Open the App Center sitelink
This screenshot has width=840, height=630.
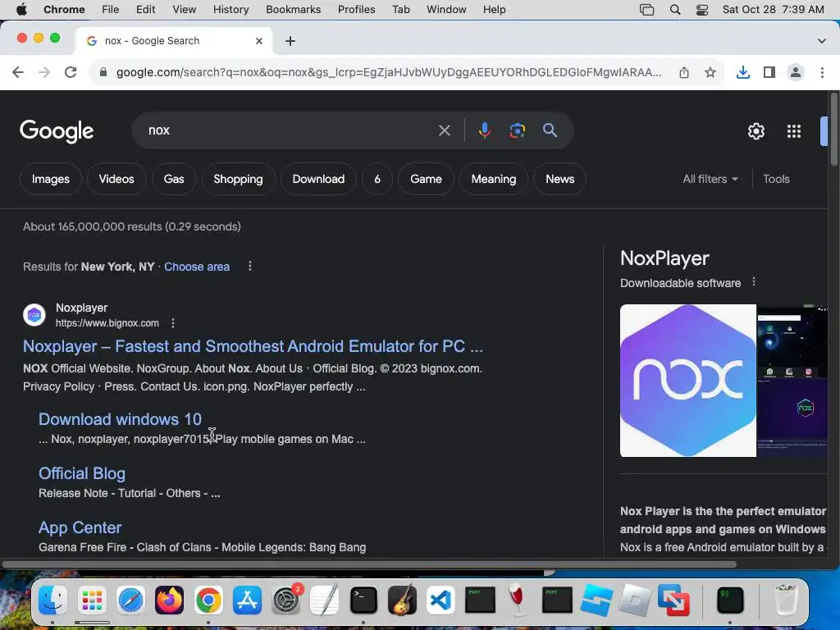80,527
